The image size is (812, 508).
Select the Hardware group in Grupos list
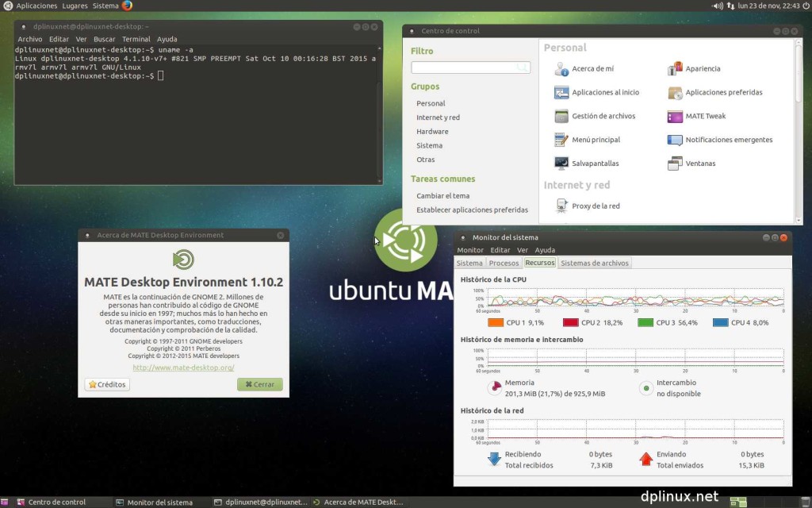point(432,131)
